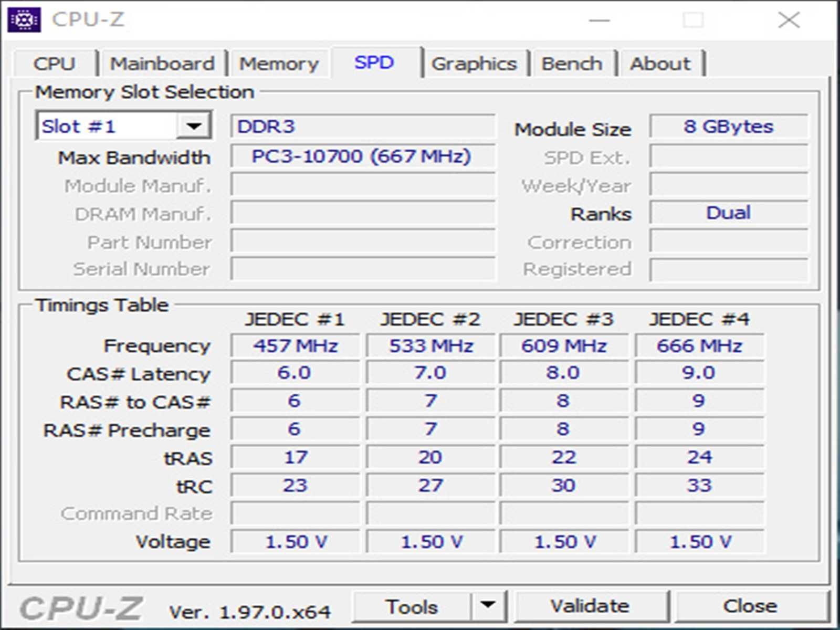Click the 666 MHz frequency cell

click(x=699, y=345)
